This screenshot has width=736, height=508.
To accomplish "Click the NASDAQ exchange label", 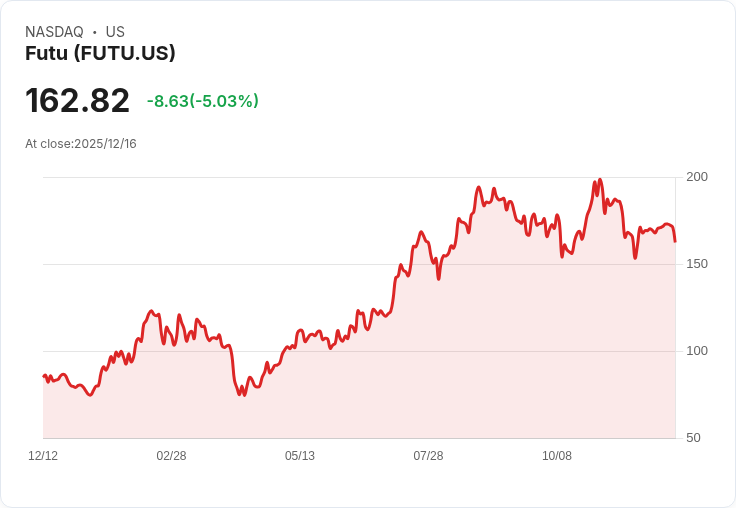I will pyautogui.click(x=54, y=32).
